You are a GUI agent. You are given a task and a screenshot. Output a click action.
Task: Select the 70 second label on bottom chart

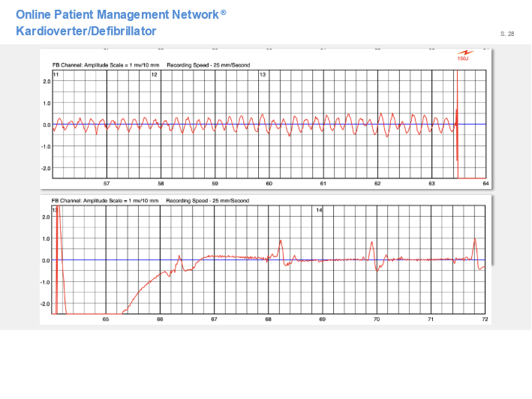(377, 319)
